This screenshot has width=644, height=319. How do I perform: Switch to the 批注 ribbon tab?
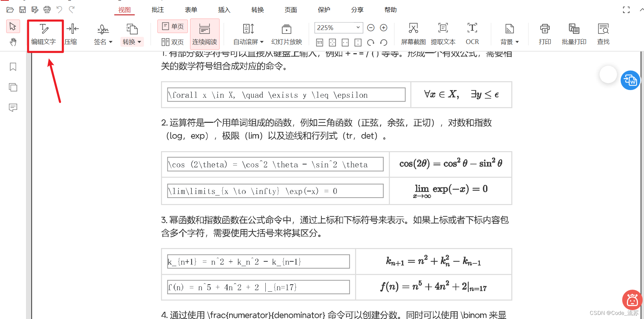[157, 10]
